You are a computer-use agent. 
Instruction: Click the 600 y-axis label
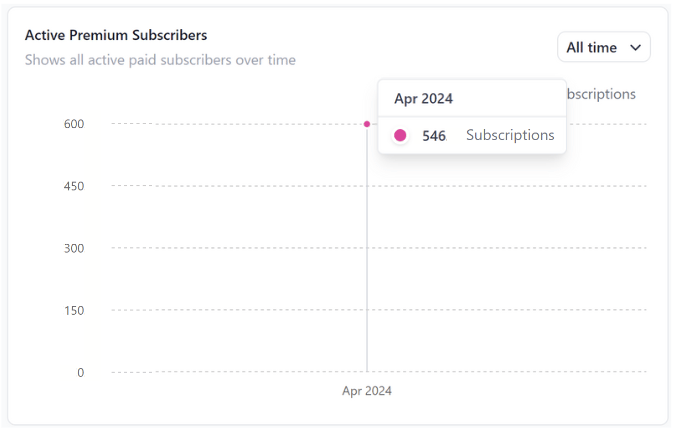(74, 124)
